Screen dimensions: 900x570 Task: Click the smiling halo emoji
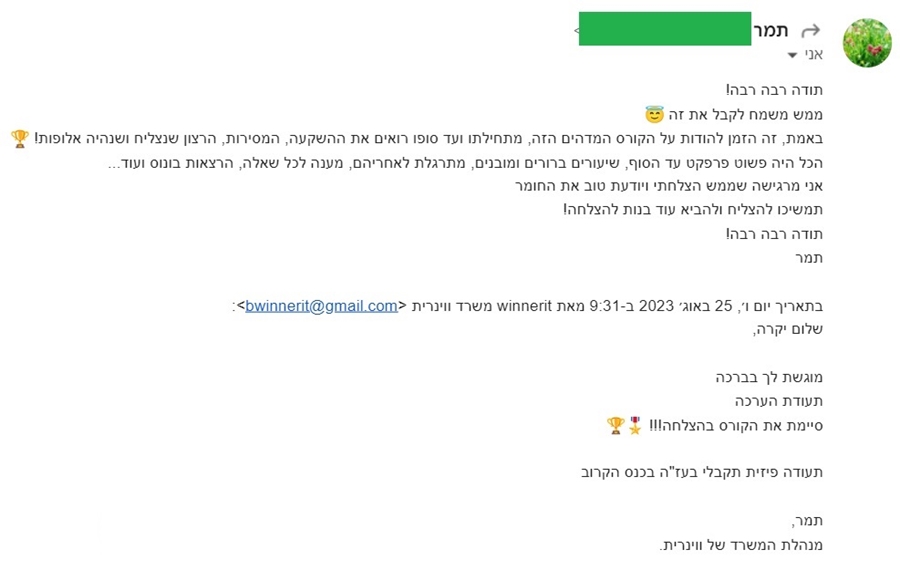[x=655, y=115]
